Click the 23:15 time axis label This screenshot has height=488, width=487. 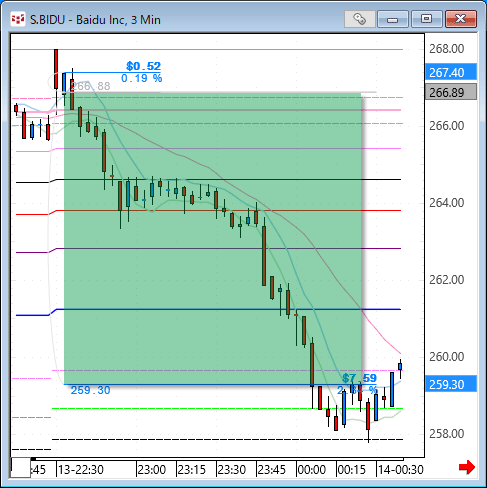click(x=192, y=470)
